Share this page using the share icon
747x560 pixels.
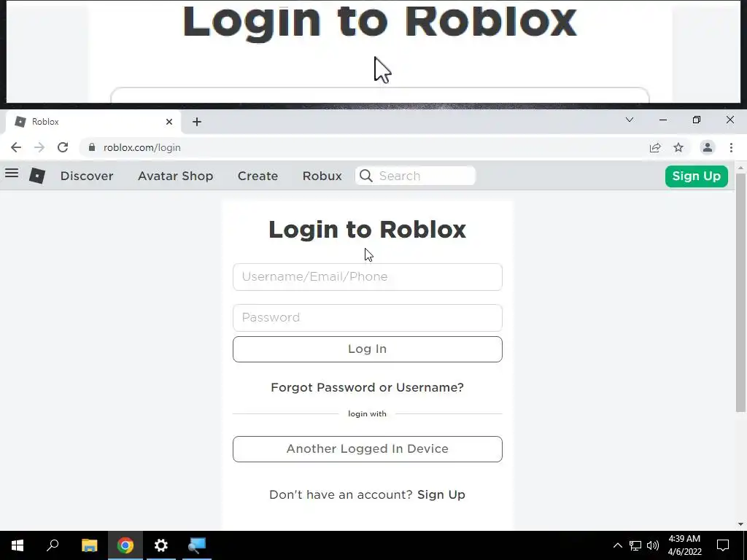655,147
